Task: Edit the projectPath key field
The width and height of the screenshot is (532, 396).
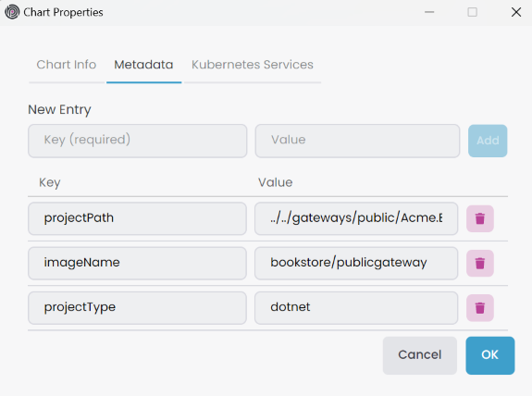Action: pos(138,218)
